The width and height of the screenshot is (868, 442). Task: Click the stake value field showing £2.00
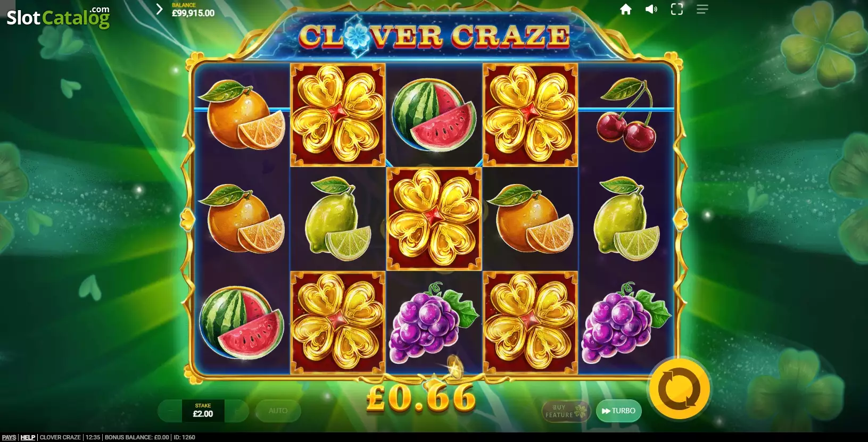(203, 411)
